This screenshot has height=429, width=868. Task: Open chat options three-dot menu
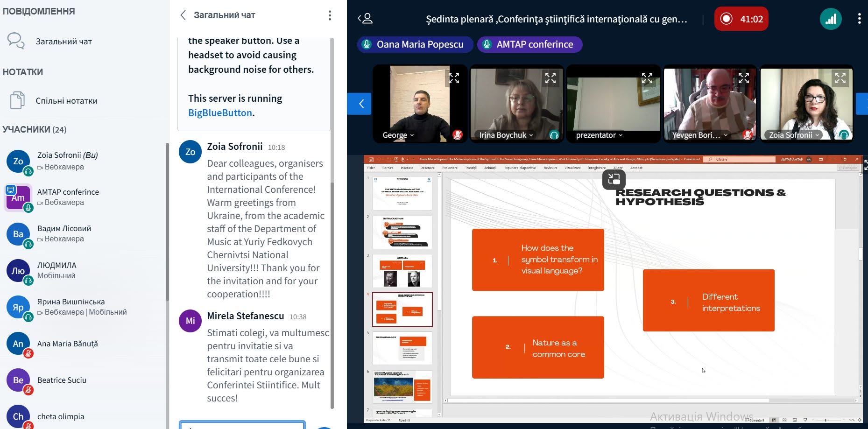(x=330, y=15)
